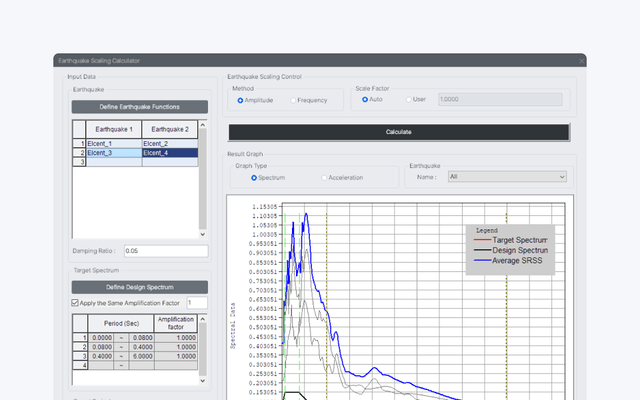Click row header 2 of earthquake table
Image resolution: width=640 pixels, height=400 pixels.
(80, 153)
